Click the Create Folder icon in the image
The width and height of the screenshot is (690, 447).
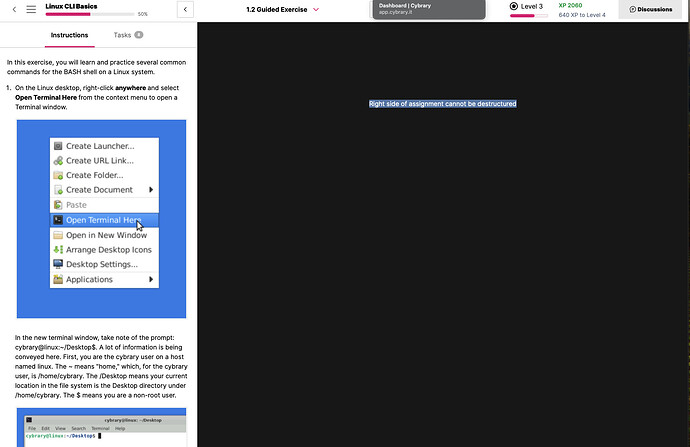click(x=58, y=175)
